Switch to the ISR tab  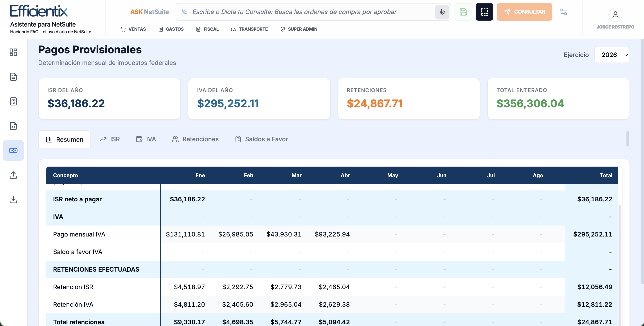point(110,139)
